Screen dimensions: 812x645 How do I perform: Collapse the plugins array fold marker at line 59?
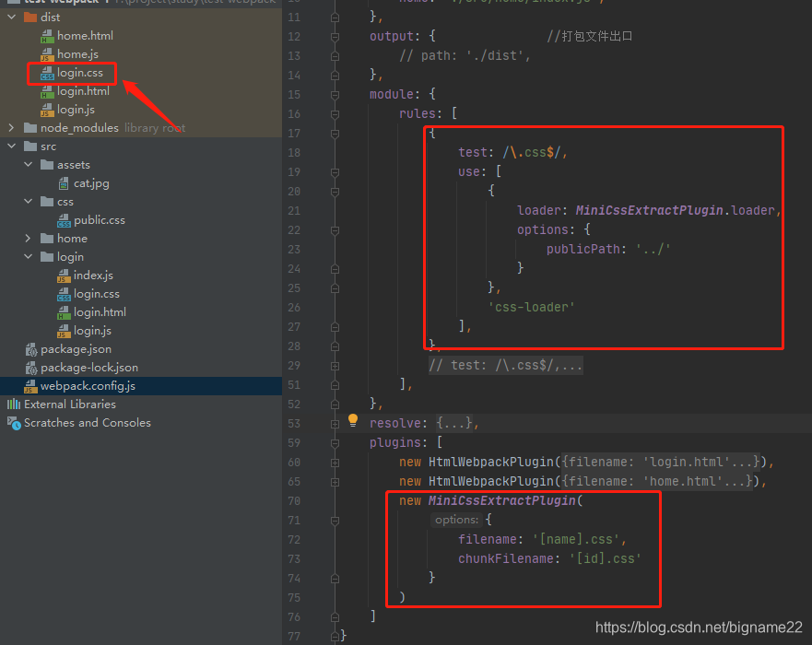click(x=335, y=443)
